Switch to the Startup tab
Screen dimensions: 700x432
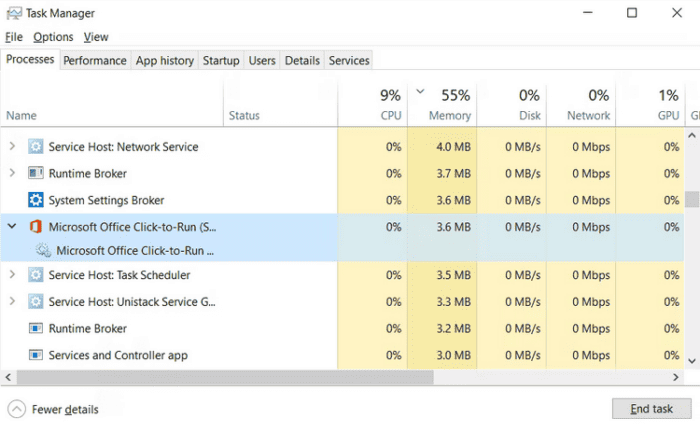point(221,60)
